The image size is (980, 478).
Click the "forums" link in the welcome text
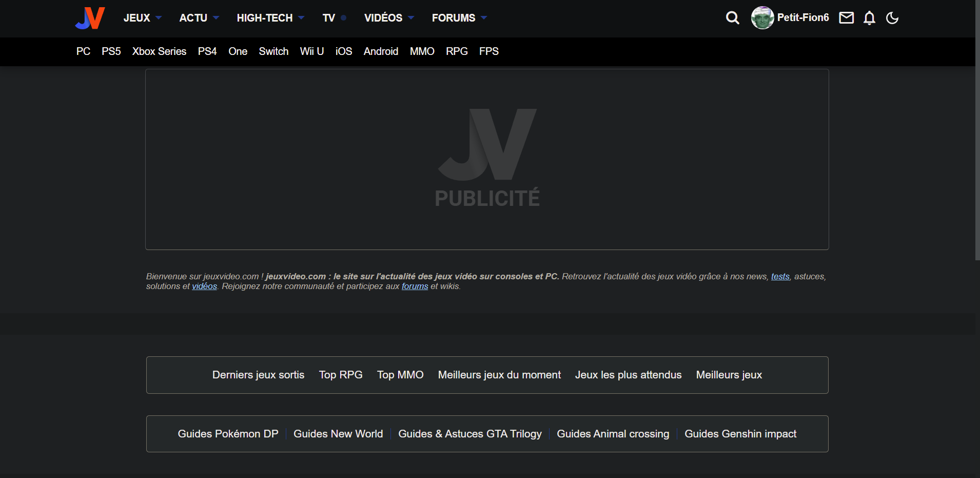click(415, 286)
